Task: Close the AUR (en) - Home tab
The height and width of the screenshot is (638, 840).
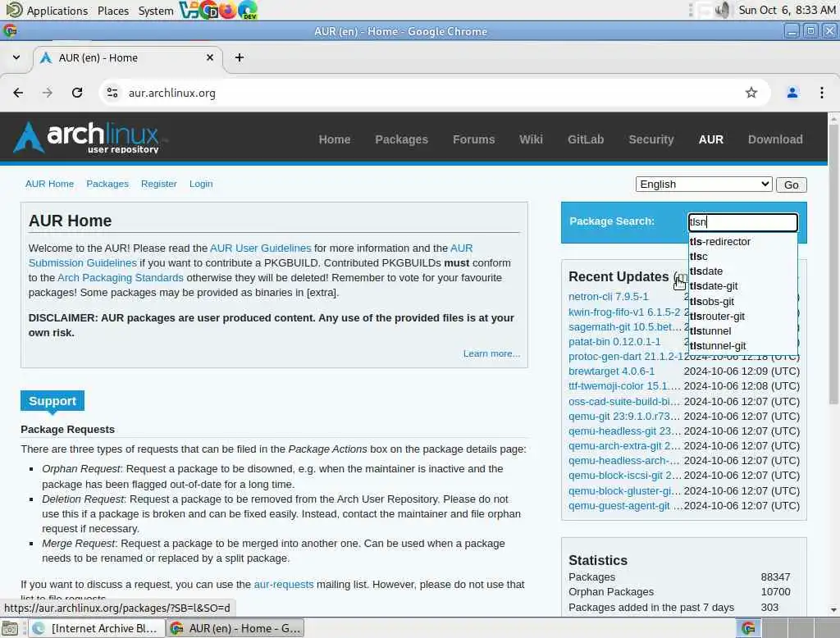Action: (210, 57)
